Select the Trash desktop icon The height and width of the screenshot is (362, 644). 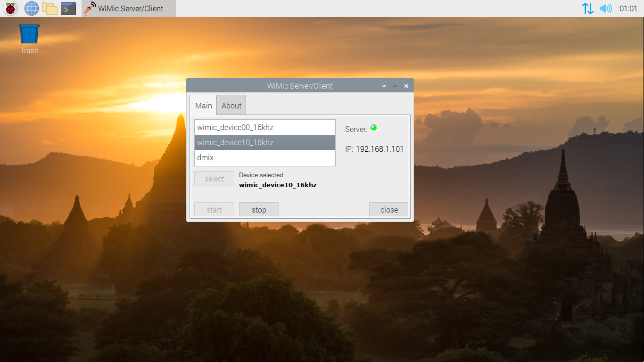point(29,39)
